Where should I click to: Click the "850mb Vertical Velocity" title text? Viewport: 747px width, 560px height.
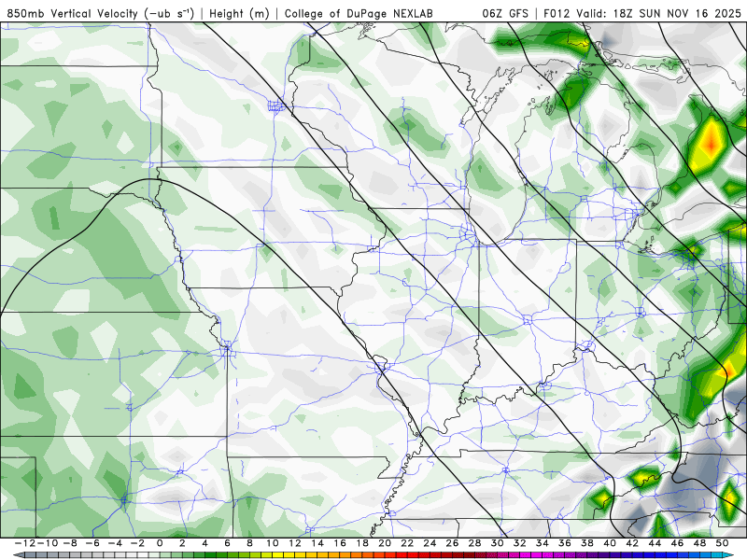click(x=72, y=14)
